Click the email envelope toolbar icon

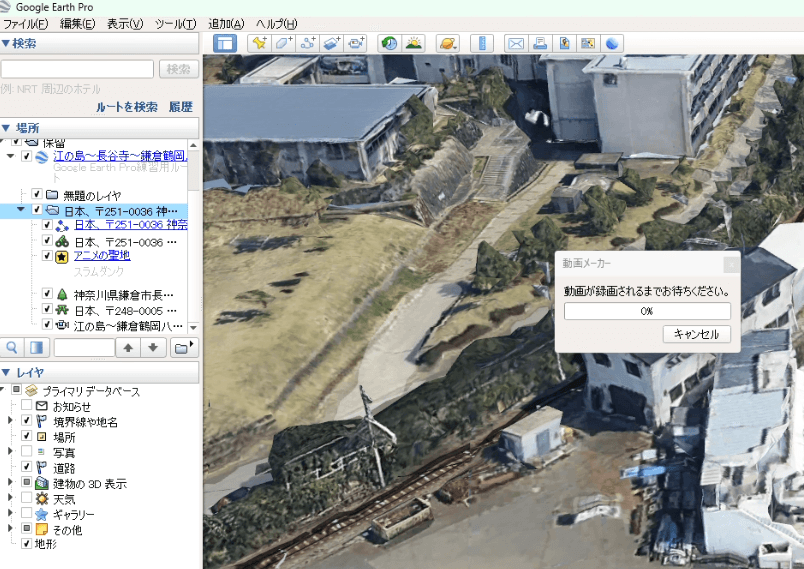tap(516, 43)
